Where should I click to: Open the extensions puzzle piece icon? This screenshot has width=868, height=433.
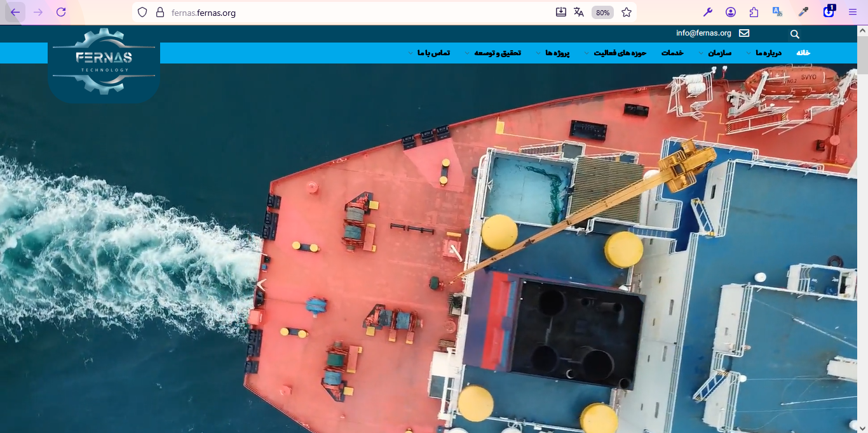(x=754, y=12)
